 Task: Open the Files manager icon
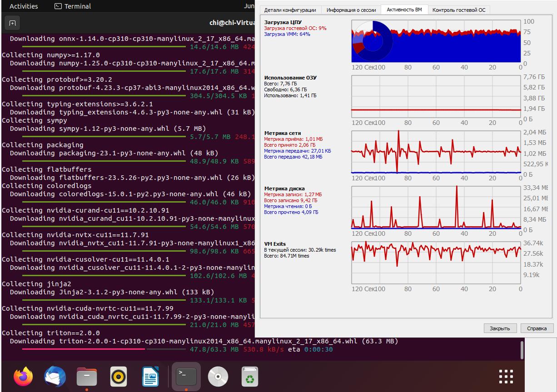(87, 377)
